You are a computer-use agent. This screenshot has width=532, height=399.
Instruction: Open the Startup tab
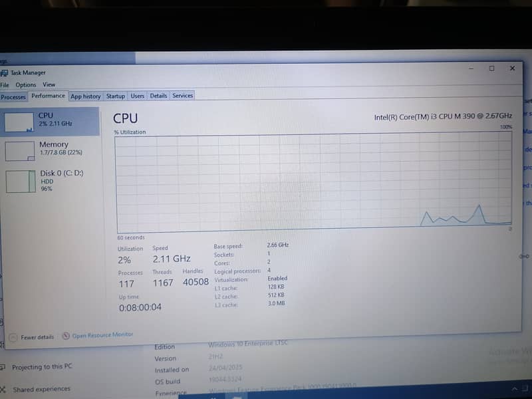pos(115,96)
